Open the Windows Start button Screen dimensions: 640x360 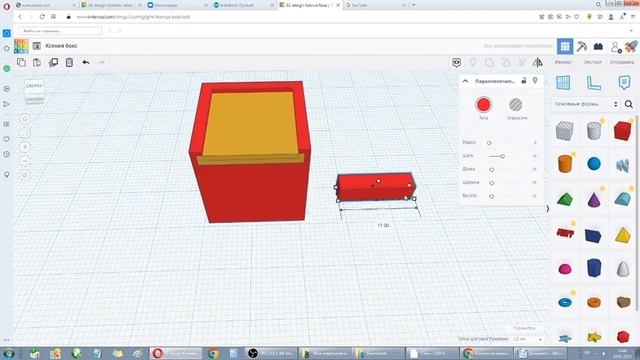point(8,353)
